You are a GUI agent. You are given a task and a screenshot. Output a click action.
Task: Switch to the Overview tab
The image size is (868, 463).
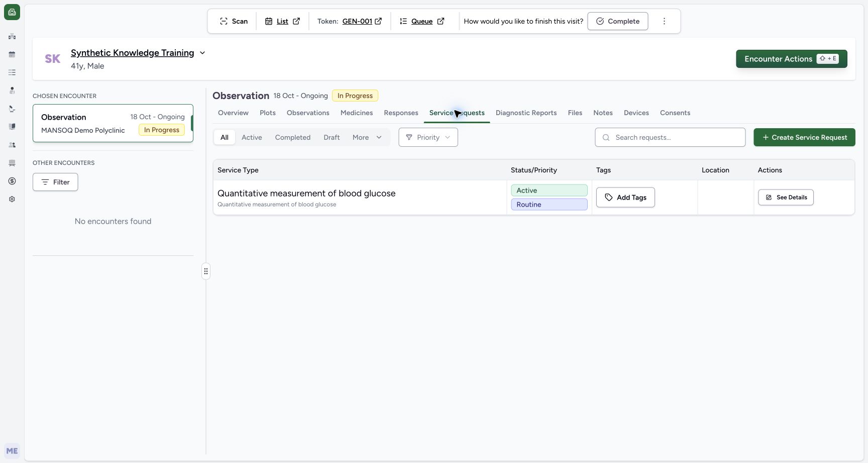233,113
